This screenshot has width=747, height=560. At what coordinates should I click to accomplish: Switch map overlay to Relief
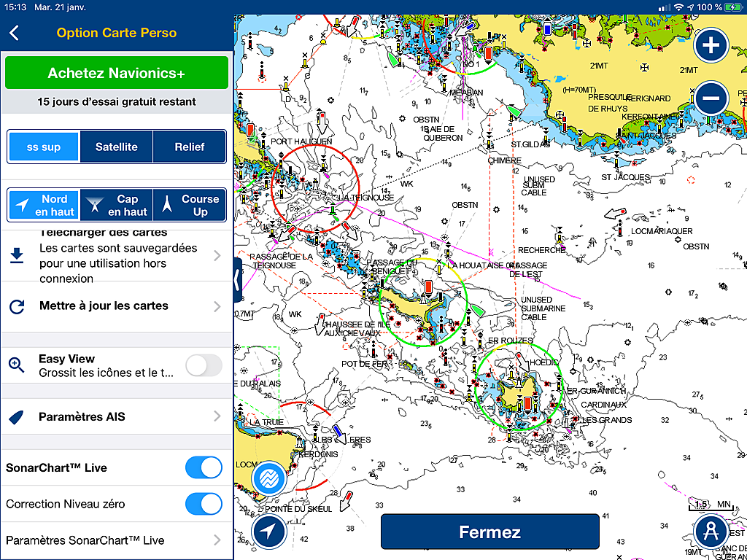pos(189,147)
